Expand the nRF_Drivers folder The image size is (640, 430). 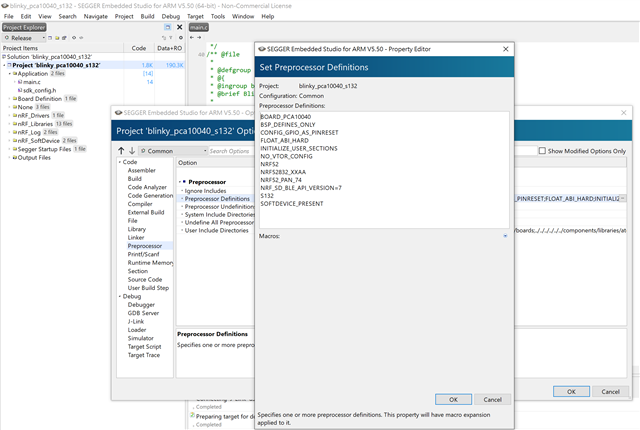click(10, 115)
